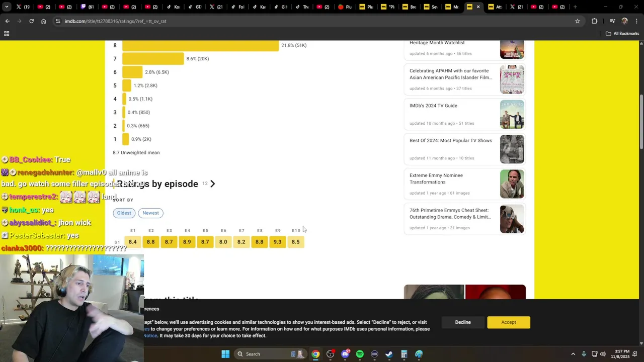Image resolution: width=644 pixels, height=362 pixels.
Task: Open Heritage Month Watchlist link
Action: pyautogui.click(x=437, y=43)
